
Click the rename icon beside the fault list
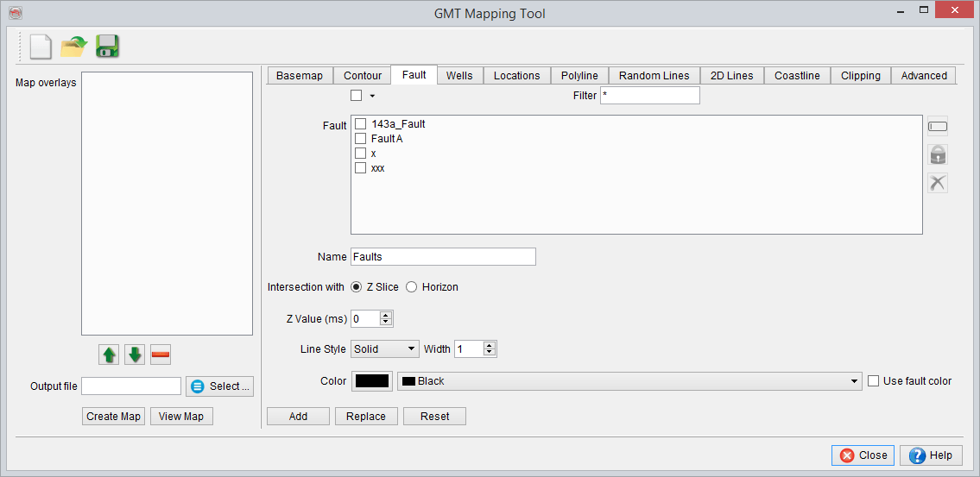937,128
